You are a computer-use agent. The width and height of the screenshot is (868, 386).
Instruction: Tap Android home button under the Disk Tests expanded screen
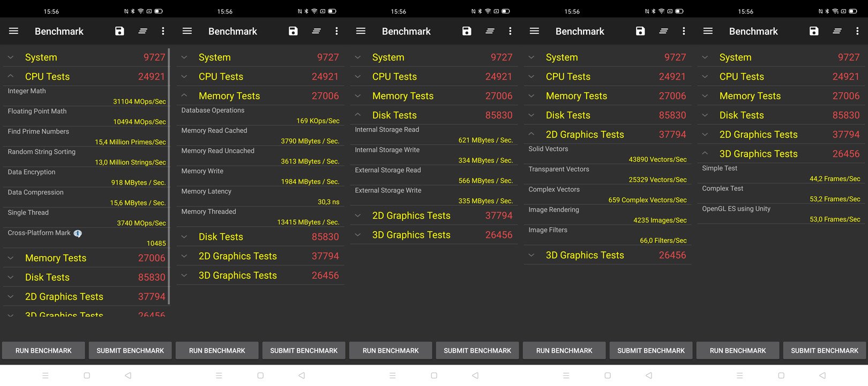434,376
